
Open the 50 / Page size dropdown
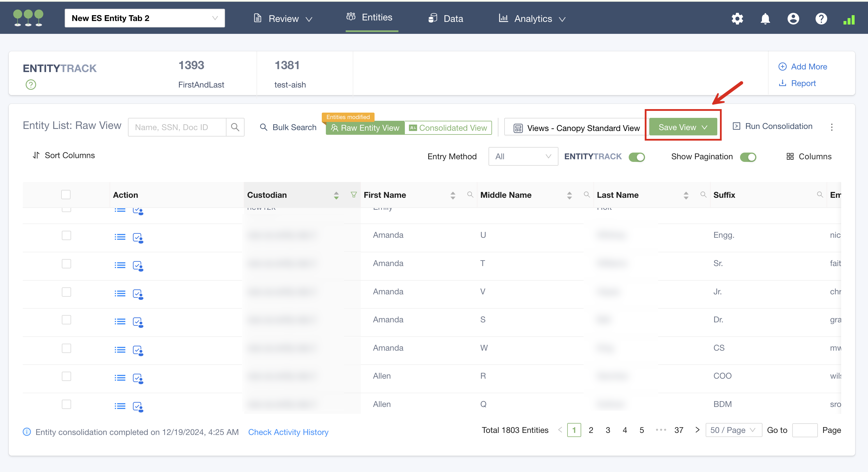coord(733,430)
